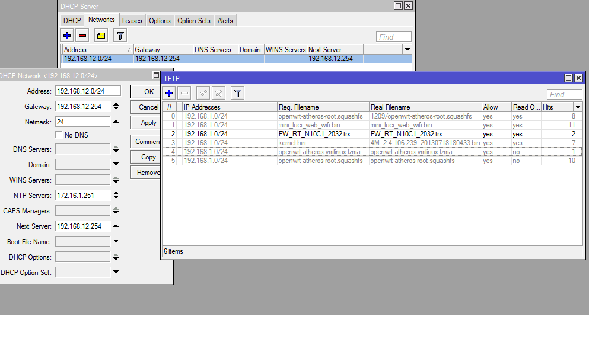Click the Comment button
The image size is (589, 364).
(147, 142)
